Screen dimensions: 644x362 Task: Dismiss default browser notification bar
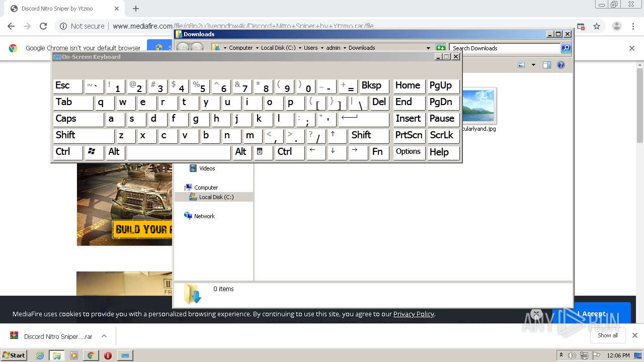click(632, 48)
